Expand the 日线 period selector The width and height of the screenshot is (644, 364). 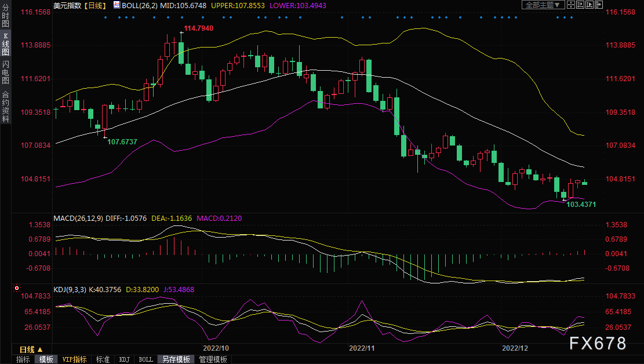tap(31, 350)
